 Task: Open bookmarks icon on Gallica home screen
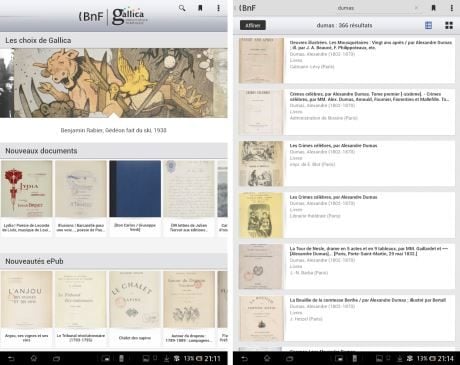(x=200, y=8)
